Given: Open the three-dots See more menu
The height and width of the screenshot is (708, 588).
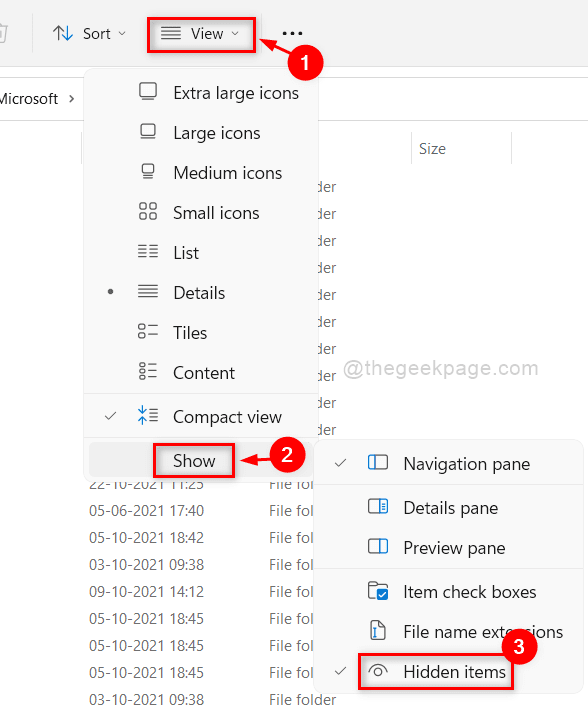Looking at the screenshot, I should coord(292,33).
